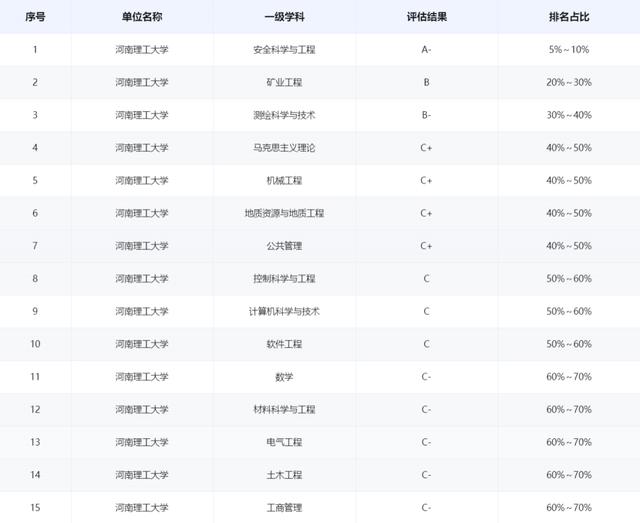Click the 20%~30% ranking cell
The width and height of the screenshot is (640, 523).
tap(569, 82)
